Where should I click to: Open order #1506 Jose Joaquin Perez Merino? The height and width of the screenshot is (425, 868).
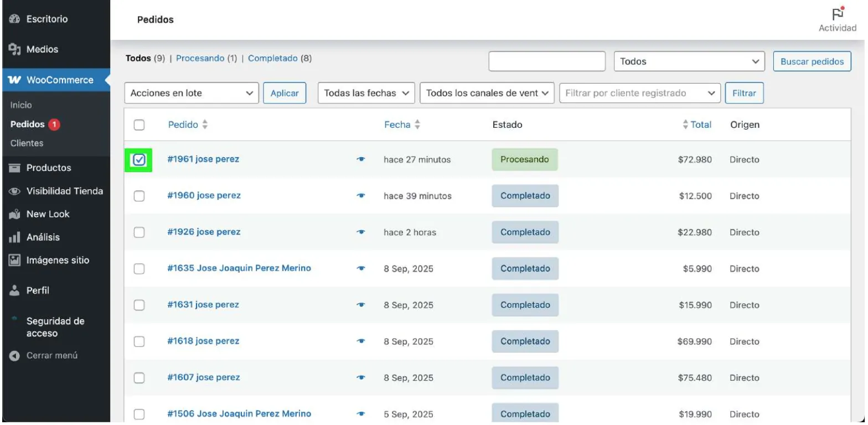[x=239, y=413]
